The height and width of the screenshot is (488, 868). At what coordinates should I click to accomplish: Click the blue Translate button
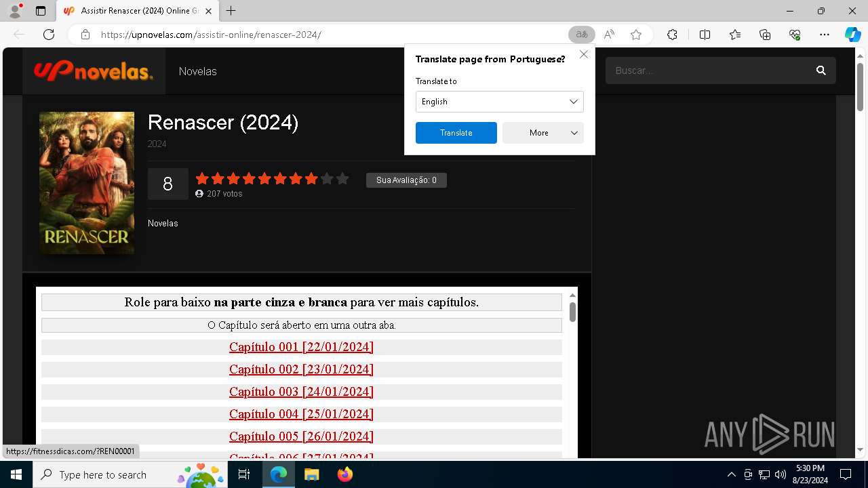[x=456, y=133]
